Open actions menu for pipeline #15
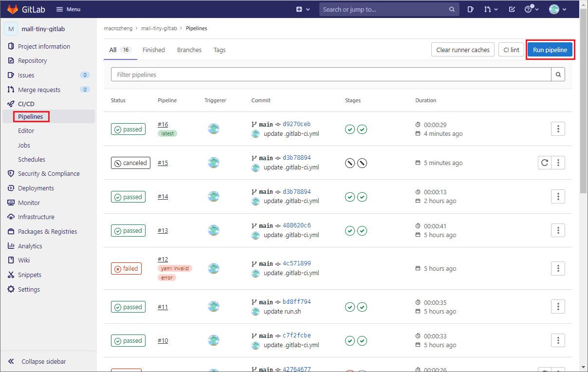Image resolution: width=588 pixels, height=372 pixels. pyautogui.click(x=558, y=163)
